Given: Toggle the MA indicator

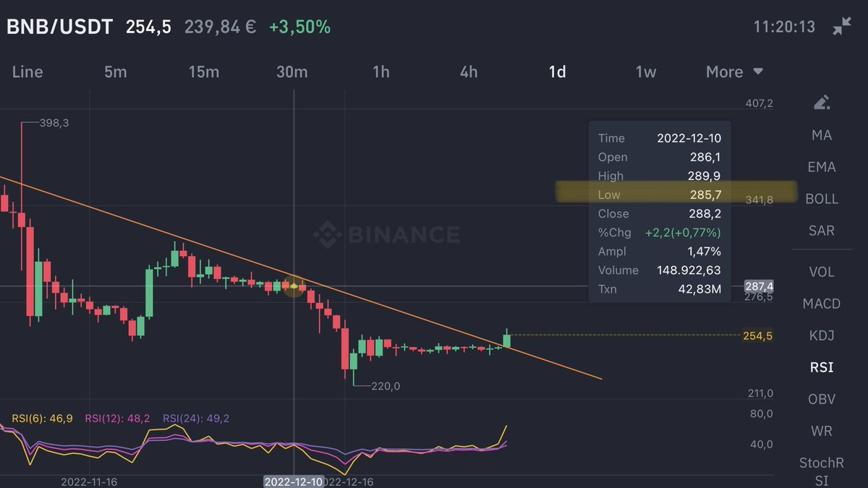Looking at the screenshot, I should point(822,135).
